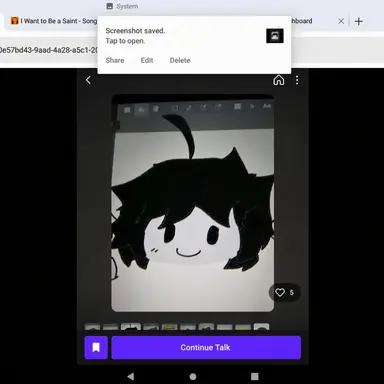
Task: Tap Android home circle button
Action: coord(193,376)
